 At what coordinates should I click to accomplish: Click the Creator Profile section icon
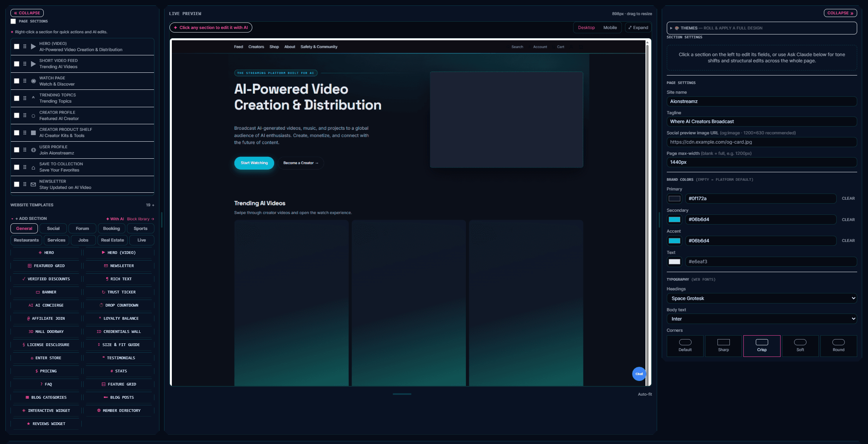33,115
